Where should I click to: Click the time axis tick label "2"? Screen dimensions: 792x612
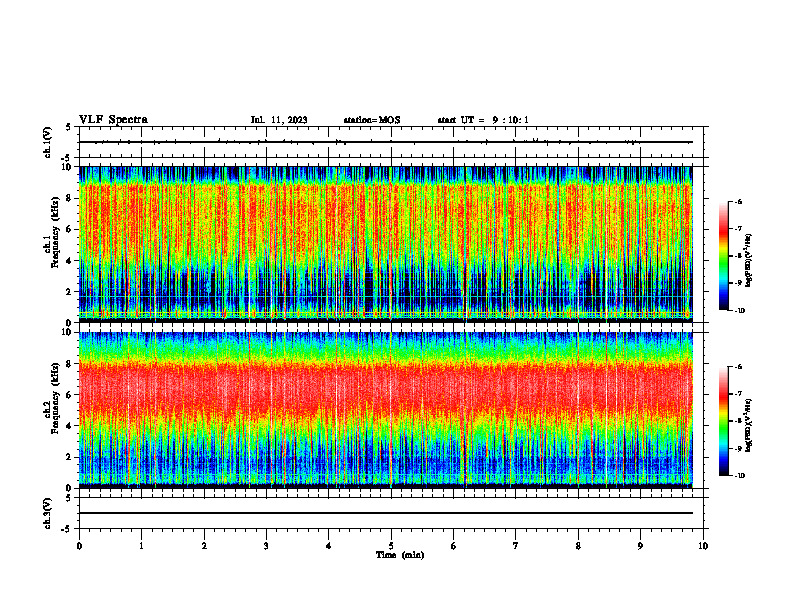point(204,546)
